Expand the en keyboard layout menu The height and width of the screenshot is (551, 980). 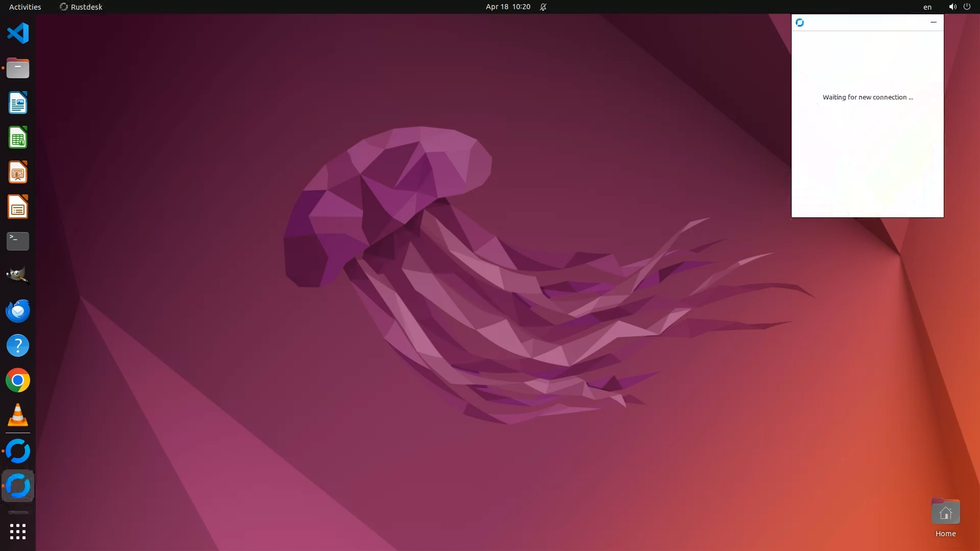927,7
